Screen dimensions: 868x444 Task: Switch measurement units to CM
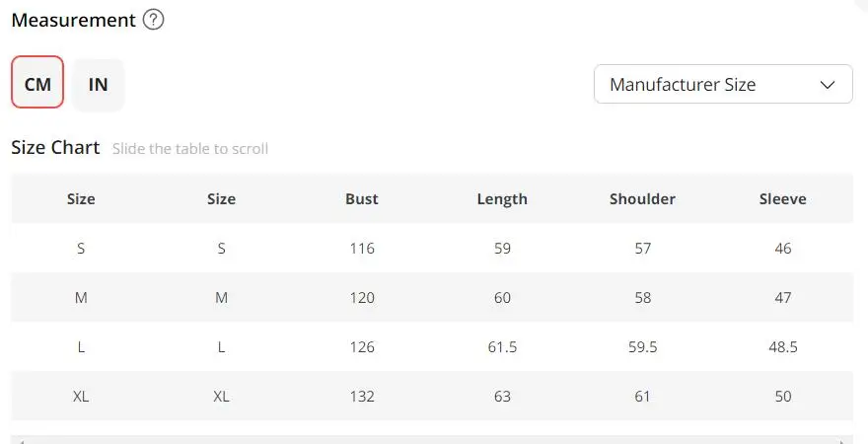pyautogui.click(x=37, y=83)
